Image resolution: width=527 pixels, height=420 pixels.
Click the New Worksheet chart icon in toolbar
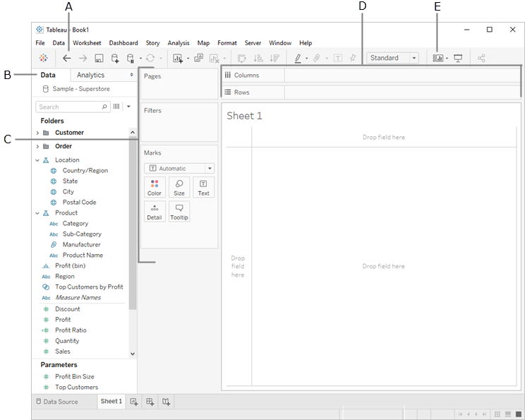pos(178,59)
